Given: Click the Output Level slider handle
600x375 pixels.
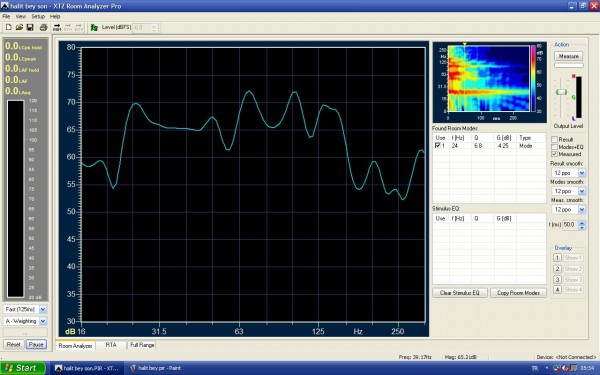Looking at the screenshot, I should click(x=561, y=92).
